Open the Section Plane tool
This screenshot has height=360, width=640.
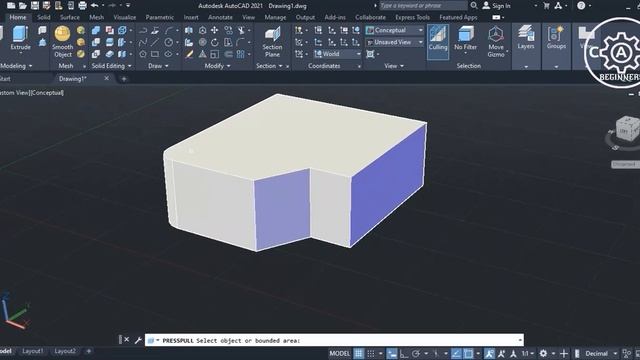point(272,42)
